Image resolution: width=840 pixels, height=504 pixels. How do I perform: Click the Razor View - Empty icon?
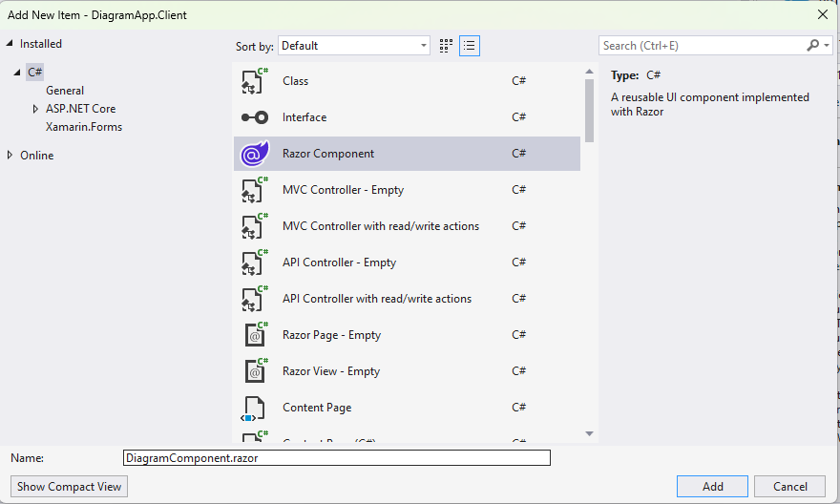256,371
